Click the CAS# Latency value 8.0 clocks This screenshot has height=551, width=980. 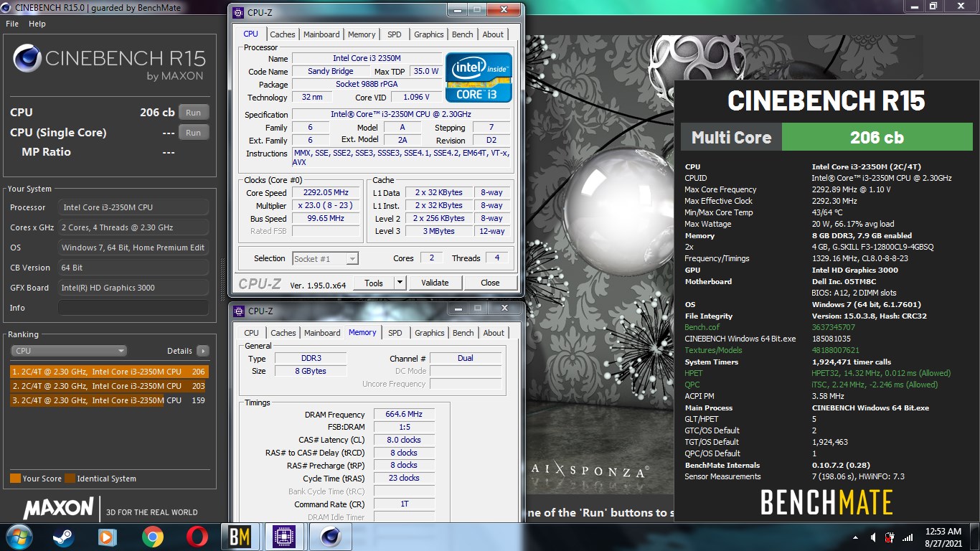tap(405, 440)
